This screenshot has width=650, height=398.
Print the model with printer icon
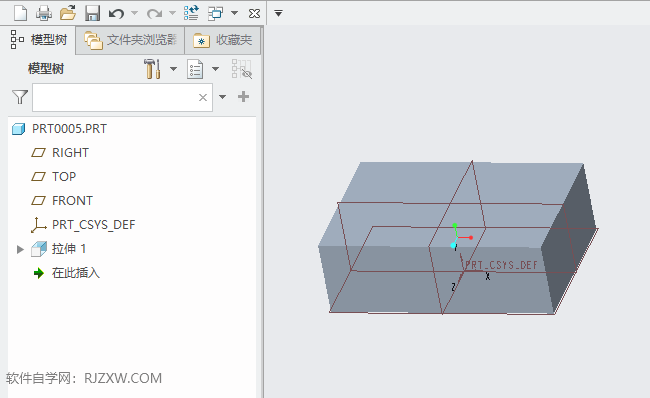(44, 13)
